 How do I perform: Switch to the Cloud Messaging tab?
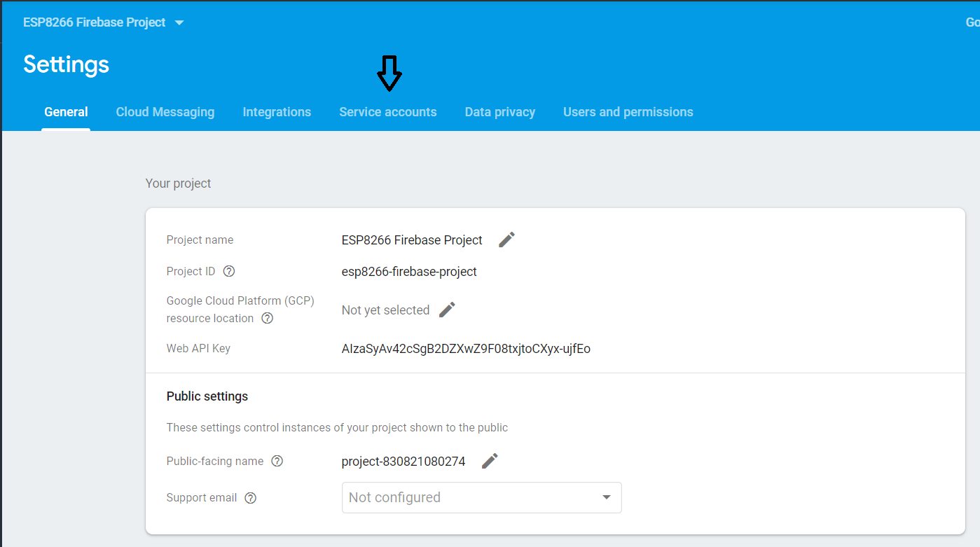tap(165, 111)
